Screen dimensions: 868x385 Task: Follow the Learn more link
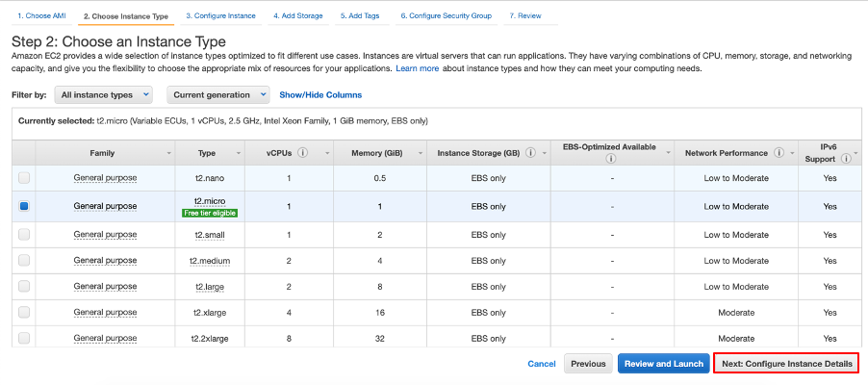point(417,69)
